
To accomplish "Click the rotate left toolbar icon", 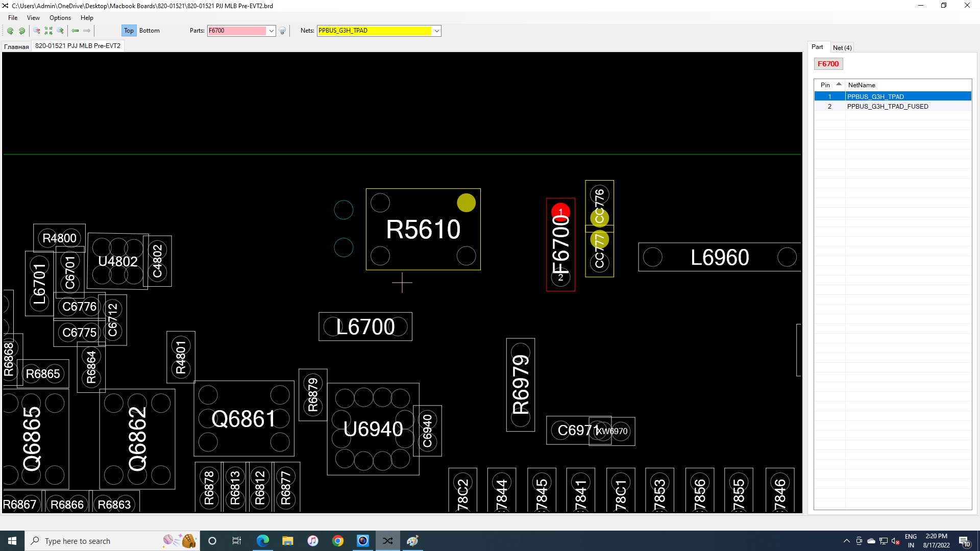I will click(x=10, y=31).
